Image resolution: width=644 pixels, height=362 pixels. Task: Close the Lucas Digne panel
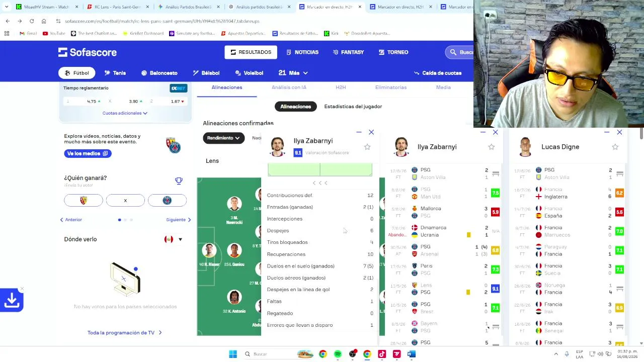pos(619,132)
